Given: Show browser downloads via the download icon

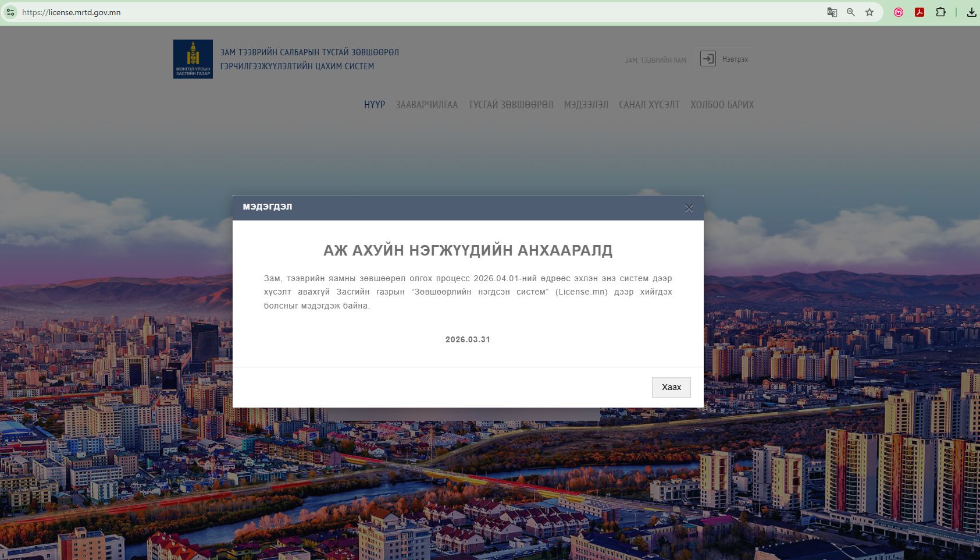Looking at the screenshot, I should tap(971, 12).
